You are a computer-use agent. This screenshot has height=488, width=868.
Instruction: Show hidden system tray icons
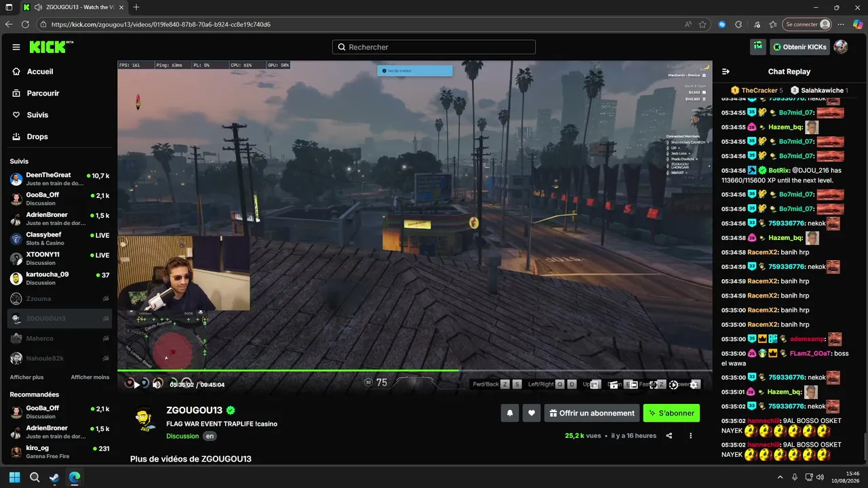point(780,477)
